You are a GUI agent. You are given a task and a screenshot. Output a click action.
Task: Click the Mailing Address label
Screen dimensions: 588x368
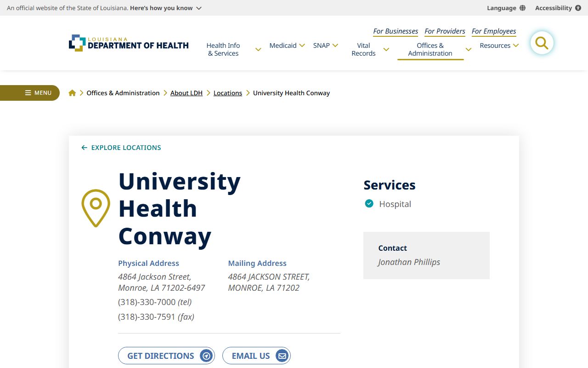point(257,263)
